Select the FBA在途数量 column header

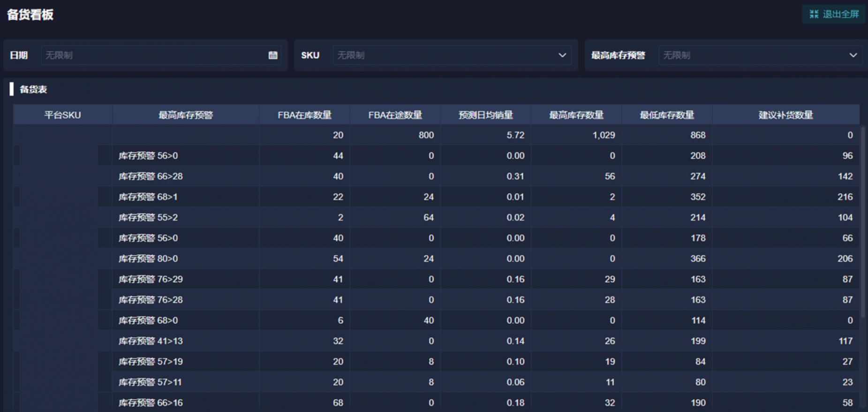395,115
